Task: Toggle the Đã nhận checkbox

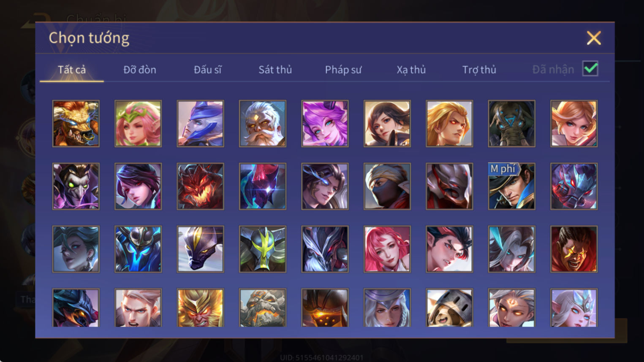Action: coord(590,69)
